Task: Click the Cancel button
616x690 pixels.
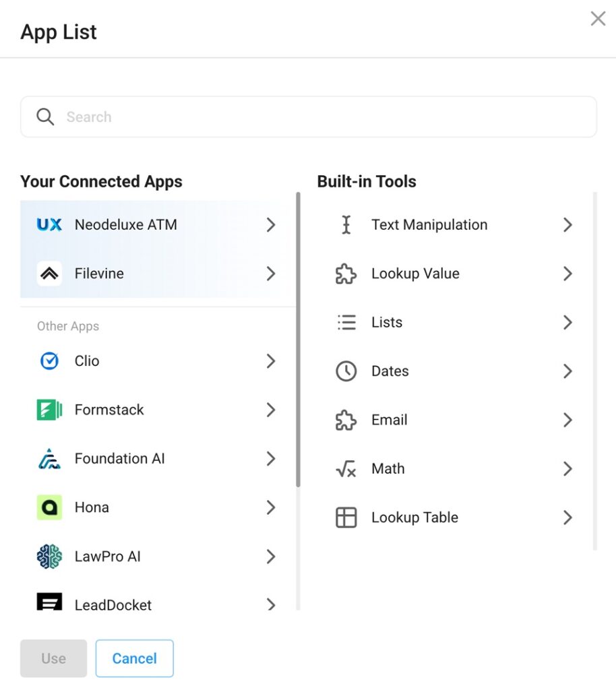Action: (x=135, y=658)
